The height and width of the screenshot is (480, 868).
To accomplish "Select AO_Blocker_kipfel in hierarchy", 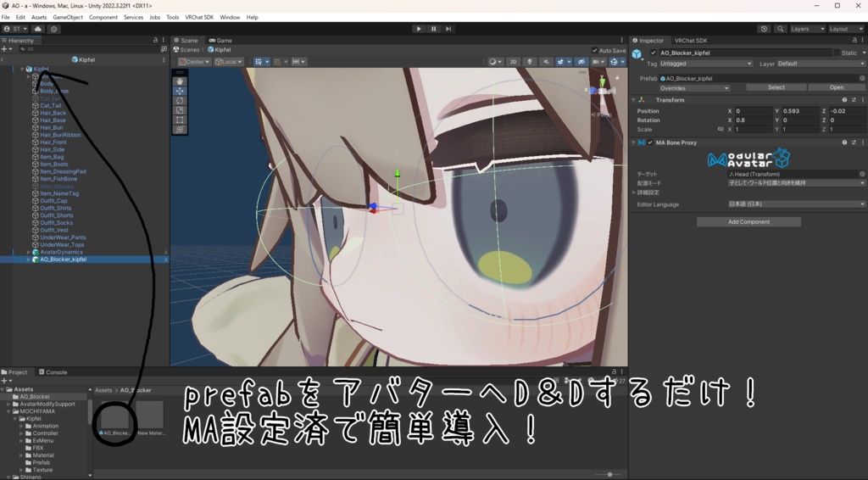I will pos(63,260).
